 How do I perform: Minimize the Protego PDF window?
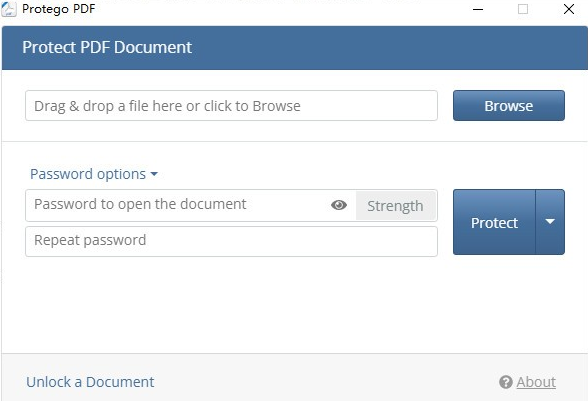pyautogui.click(x=478, y=9)
